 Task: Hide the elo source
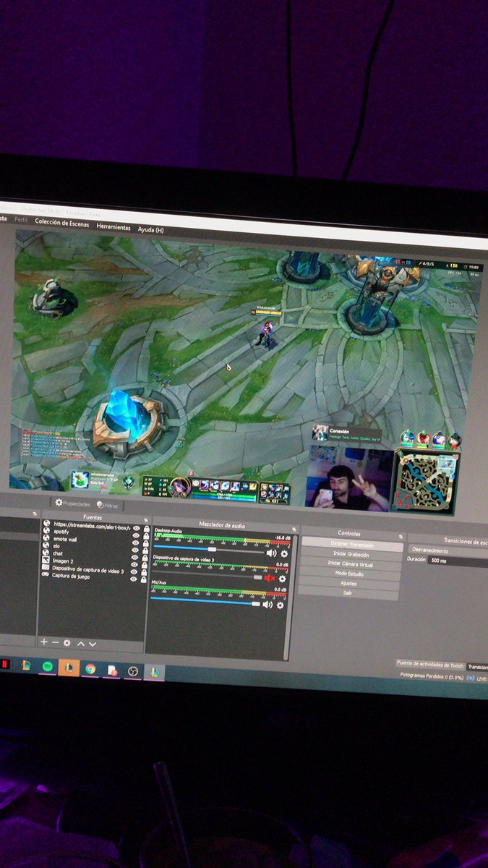pyautogui.click(x=135, y=551)
